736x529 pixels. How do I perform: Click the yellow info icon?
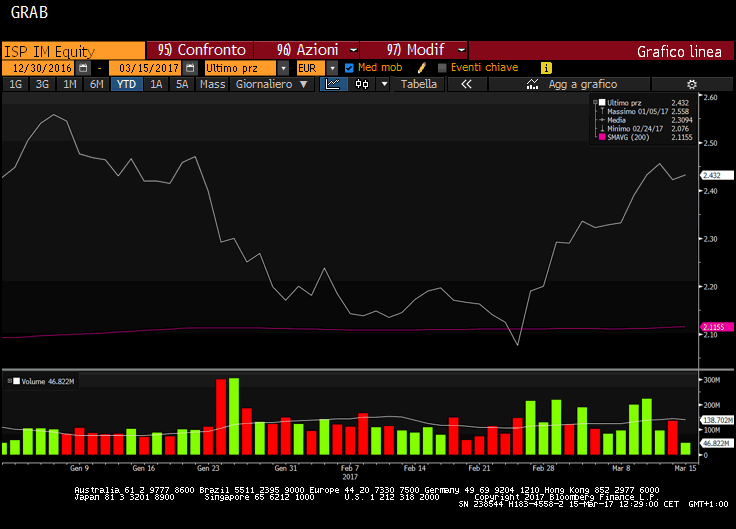pos(546,67)
